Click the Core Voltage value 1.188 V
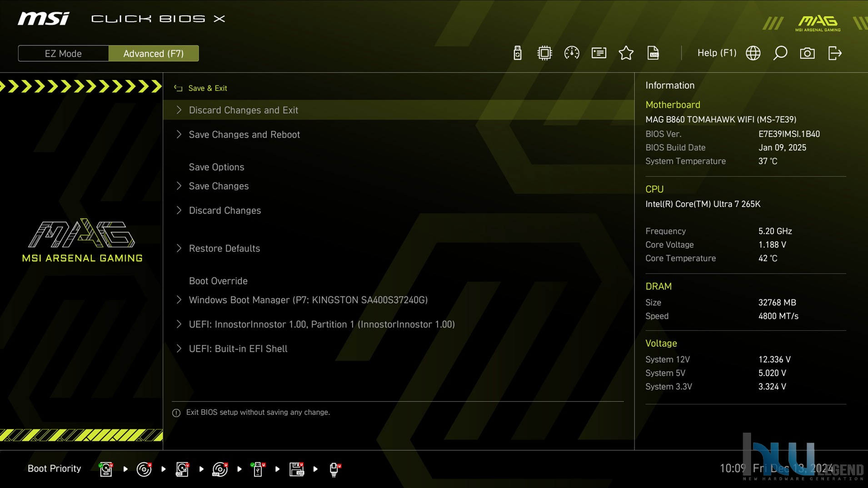 click(x=772, y=245)
